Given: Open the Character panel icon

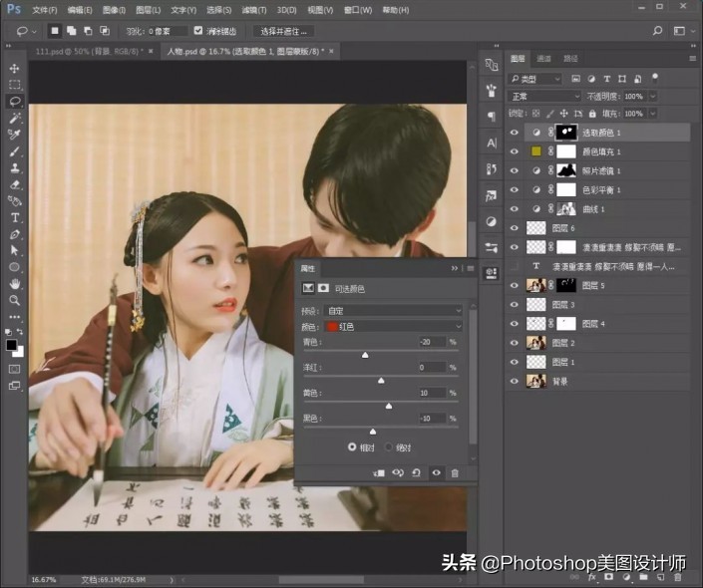Looking at the screenshot, I should 492,144.
